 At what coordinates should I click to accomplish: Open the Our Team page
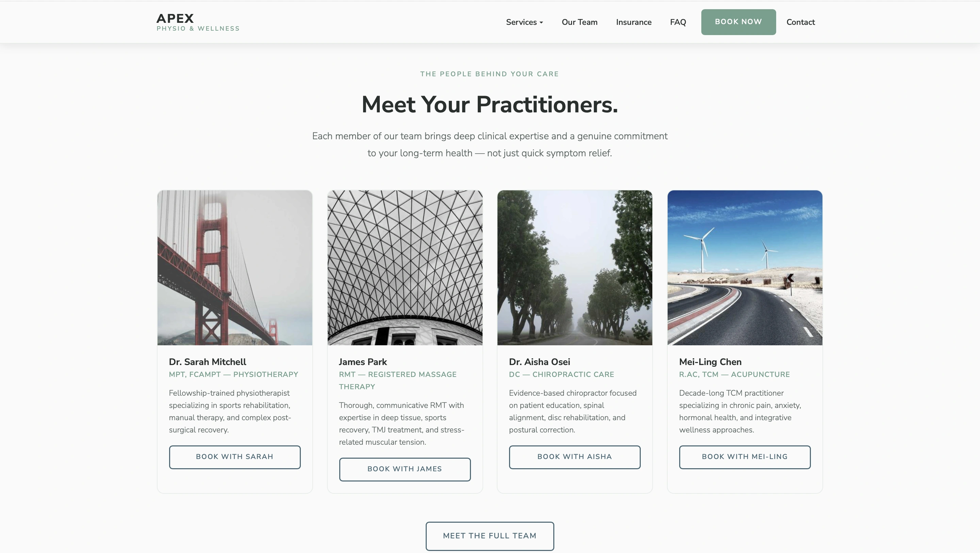[579, 22]
